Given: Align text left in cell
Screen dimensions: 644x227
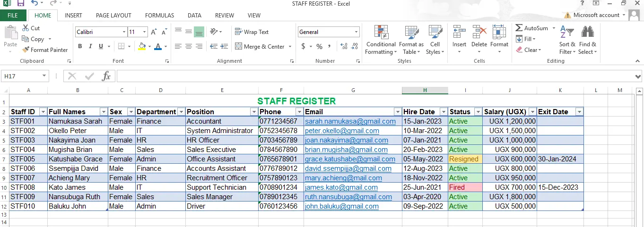Looking at the screenshot, I should 178,46.
